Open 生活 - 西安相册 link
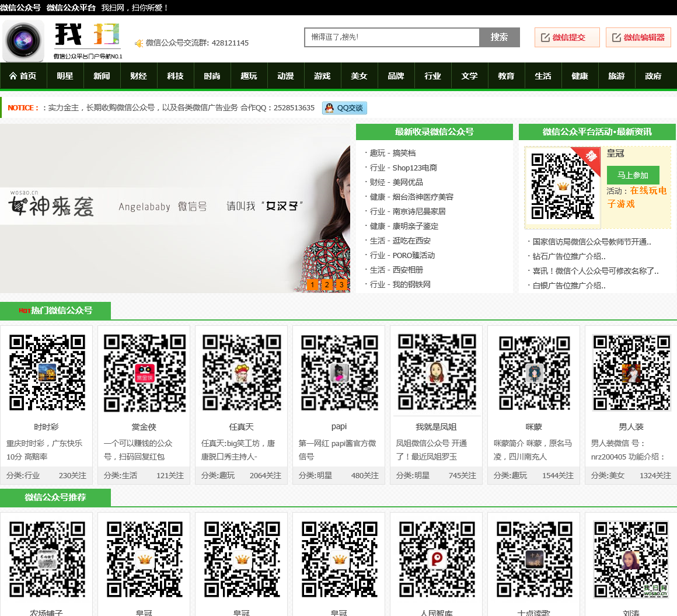The width and height of the screenshot is (677, 616). point(396,270)
